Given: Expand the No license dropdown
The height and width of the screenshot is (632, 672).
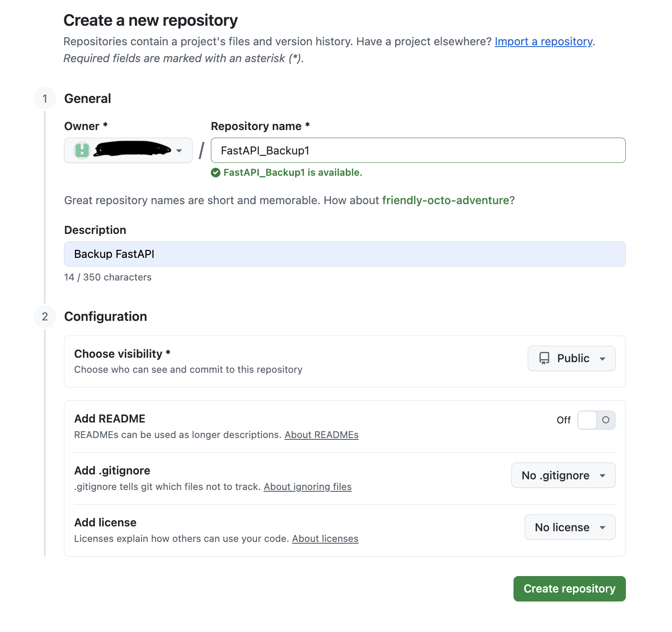Looking at the screenshot, I should [569, 527].
